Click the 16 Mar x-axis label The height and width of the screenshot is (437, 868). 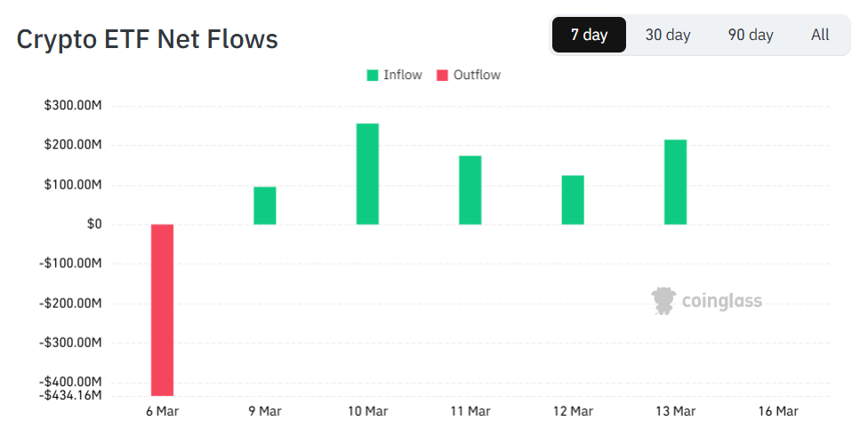(777, 411)
